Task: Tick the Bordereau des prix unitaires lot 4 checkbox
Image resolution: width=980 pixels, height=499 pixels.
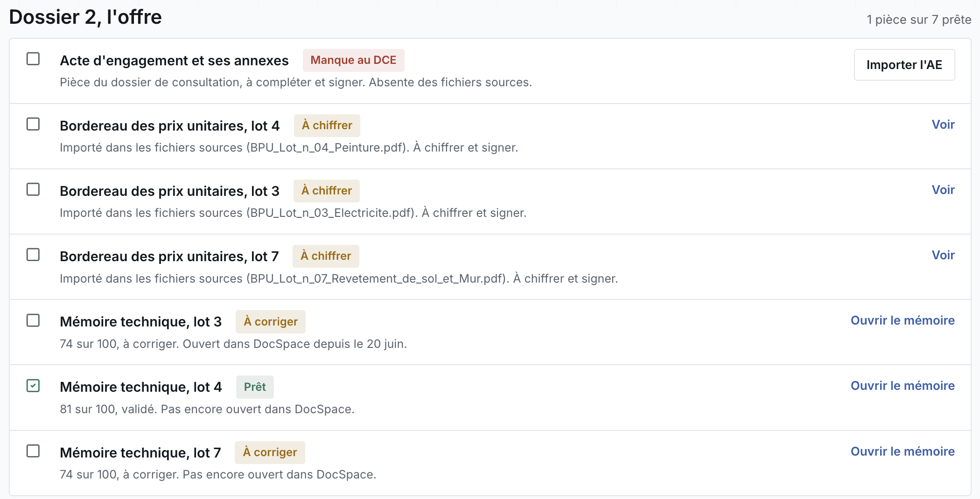Action: click(33, 124)
